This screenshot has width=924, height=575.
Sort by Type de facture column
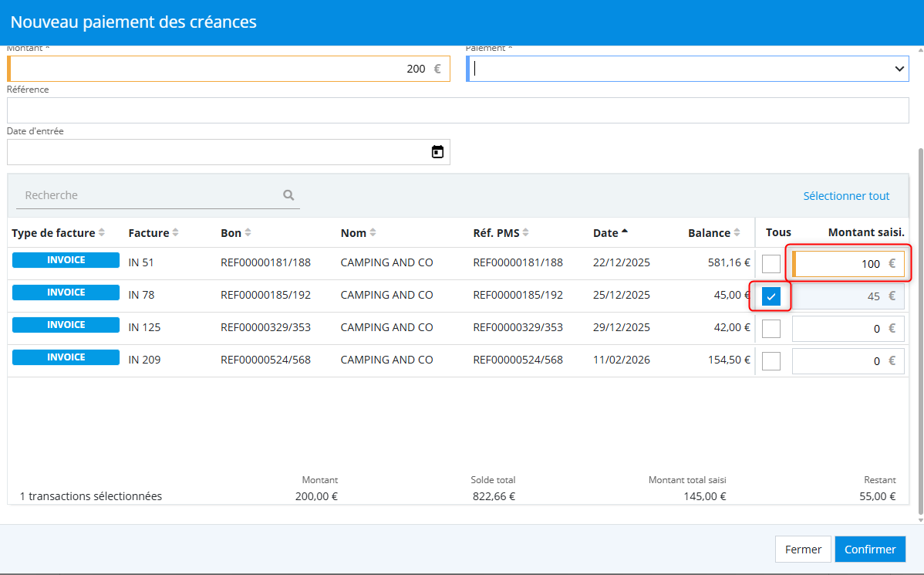(102, 233)
